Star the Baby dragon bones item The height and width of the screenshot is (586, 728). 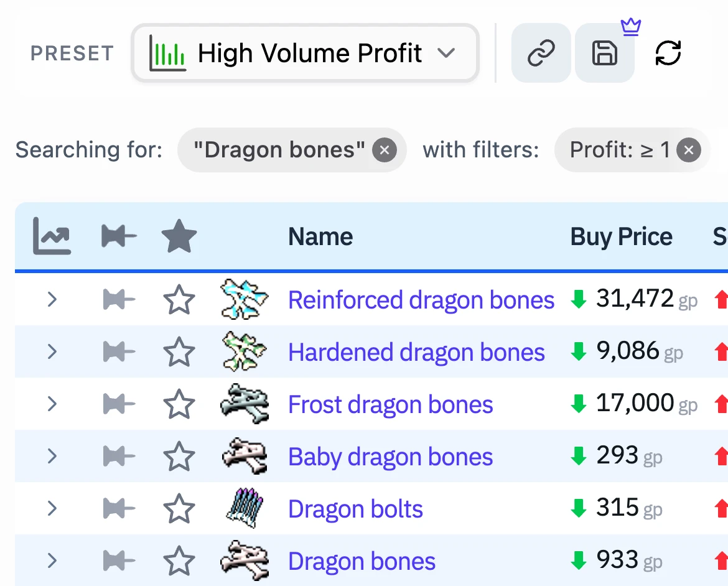(x=179, y=456)
